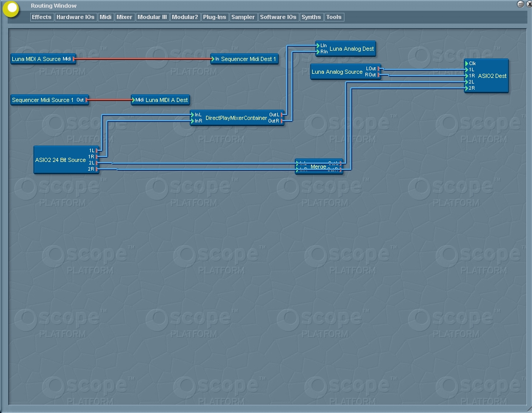Click the ROut port of Luna Analog Source
Viewport: 532px width, 413px height.
coord(379,75)
